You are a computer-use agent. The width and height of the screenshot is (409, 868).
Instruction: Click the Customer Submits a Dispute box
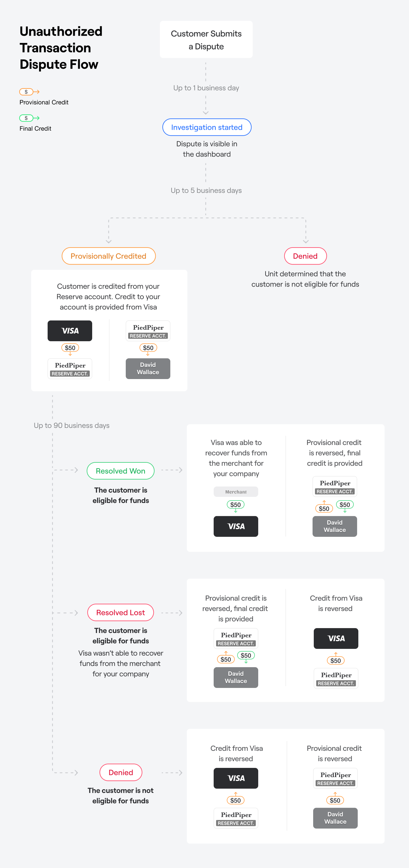tap(206, 39)
